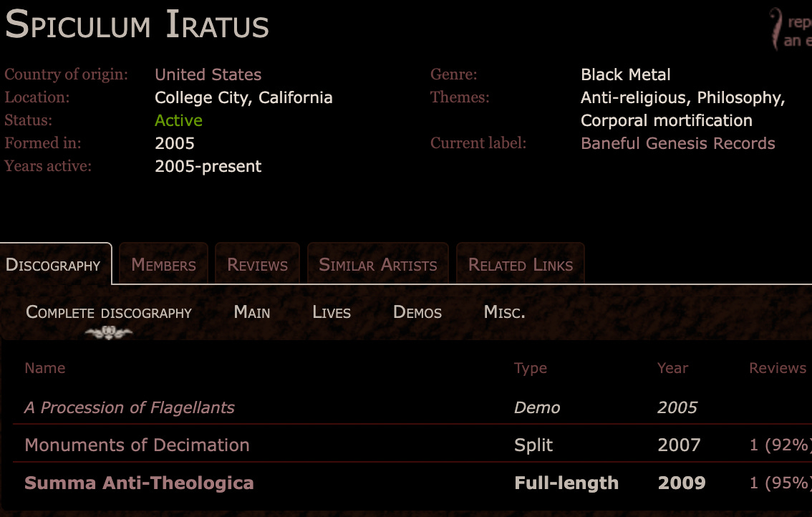The height and width of the screenshot is (517, 812).
Task: Open the Reviews tab
Action: [x=257, y=265]
